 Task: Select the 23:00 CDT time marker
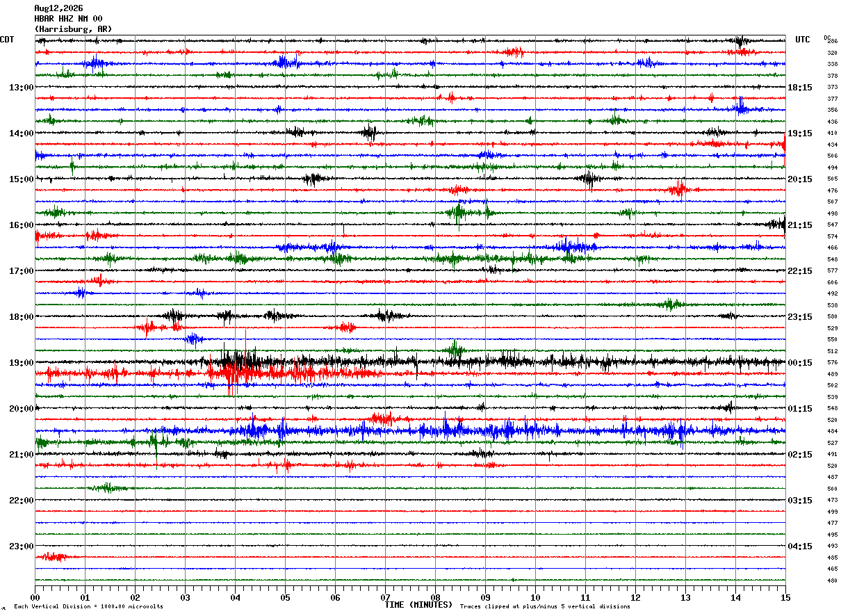pos(21,546)
